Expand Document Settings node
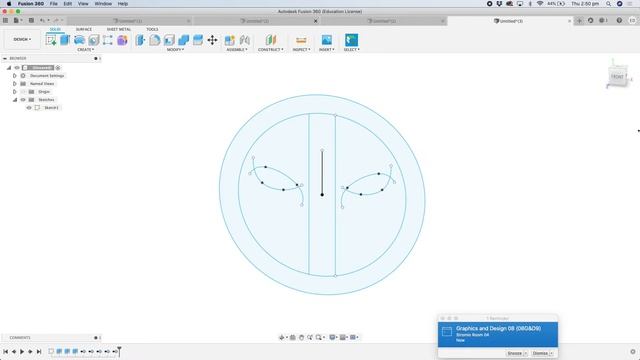The height and width of the screenshot is (360, 640). (15, 76)
